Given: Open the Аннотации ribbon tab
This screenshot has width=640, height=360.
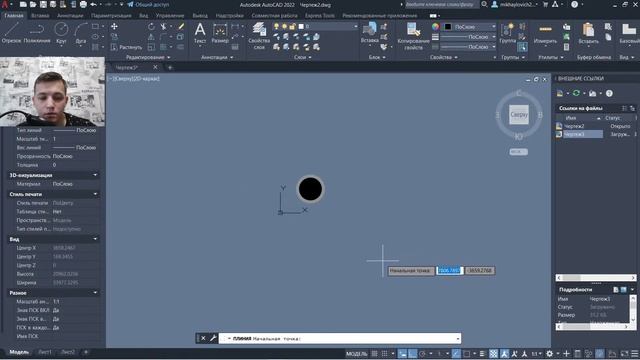Looking at the screenshot, I should [70, 16].
